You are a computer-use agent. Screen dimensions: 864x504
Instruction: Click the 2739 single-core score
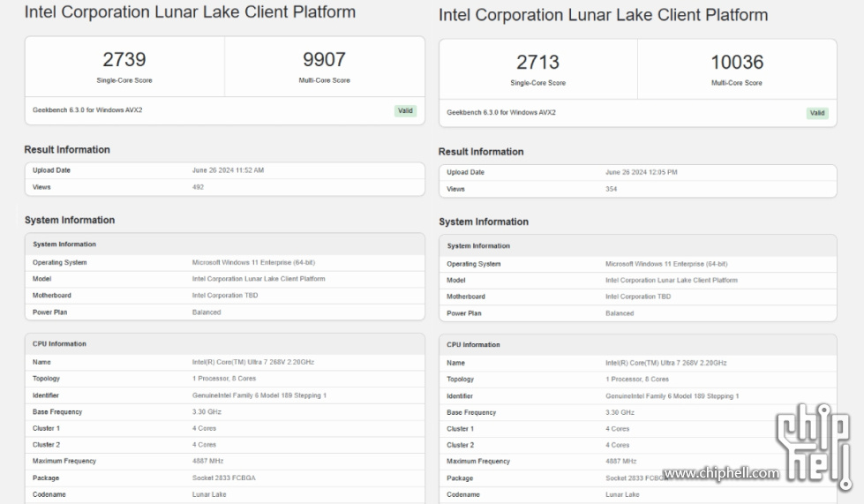click(124, 59)
